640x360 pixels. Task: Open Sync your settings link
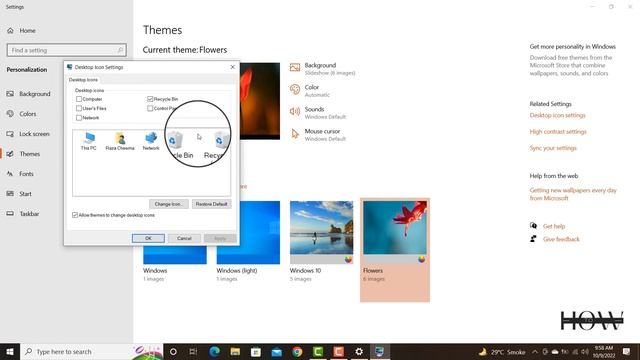553,148
